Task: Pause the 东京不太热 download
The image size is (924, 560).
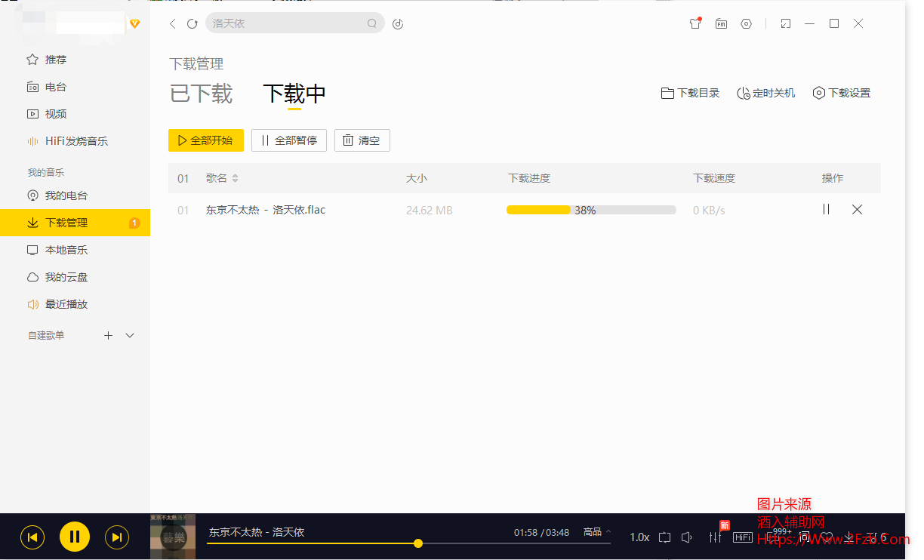Action: (x=826, y=210)
